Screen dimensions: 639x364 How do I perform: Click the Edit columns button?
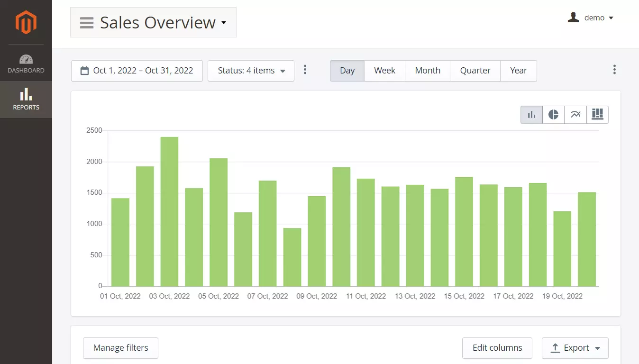point(497,348)
